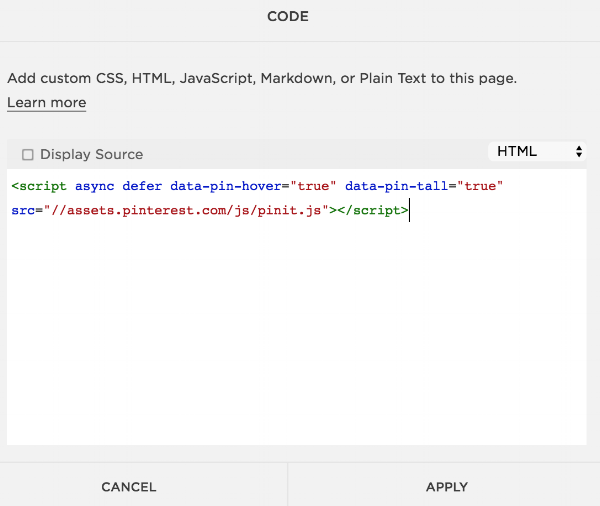Click the 'Add custom CSS, HTML' description text

[262, 78]
